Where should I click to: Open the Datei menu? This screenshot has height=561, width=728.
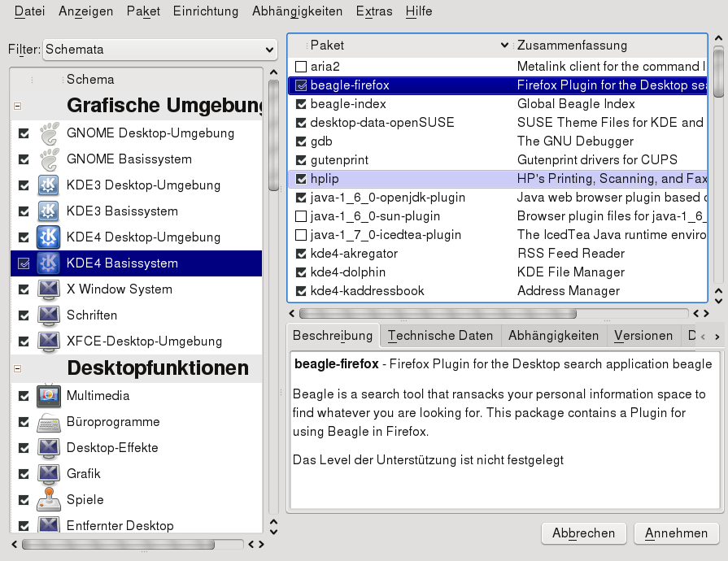click(x=30, y=11)
